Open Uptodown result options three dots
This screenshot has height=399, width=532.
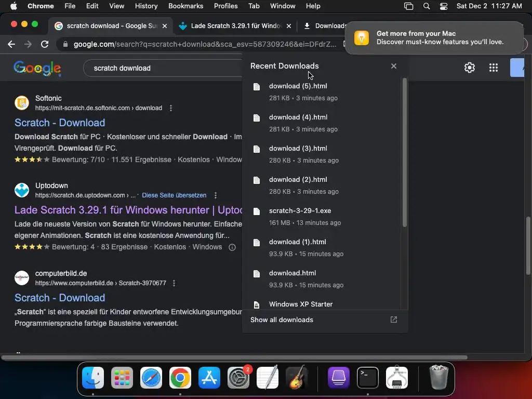pos(216,195)
